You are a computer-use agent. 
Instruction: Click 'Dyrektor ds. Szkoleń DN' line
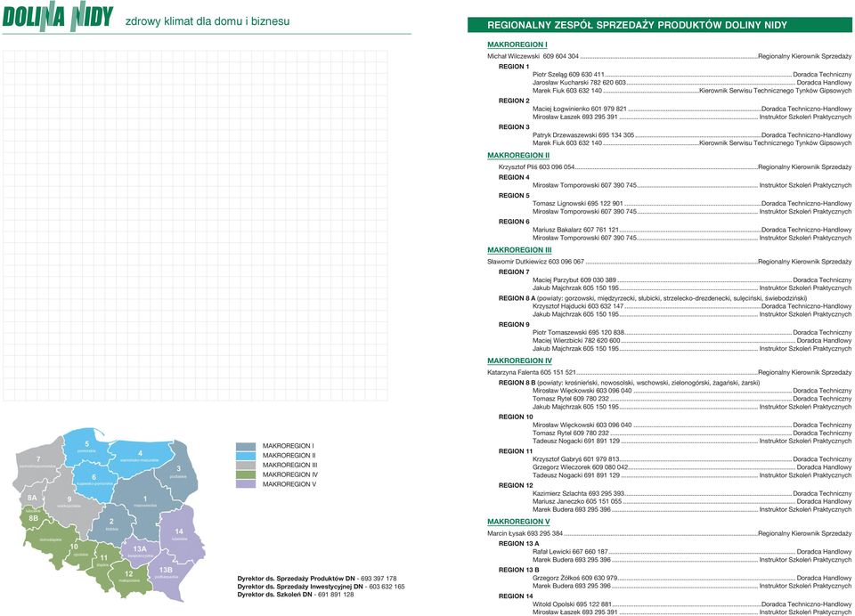tap(296, 595)
